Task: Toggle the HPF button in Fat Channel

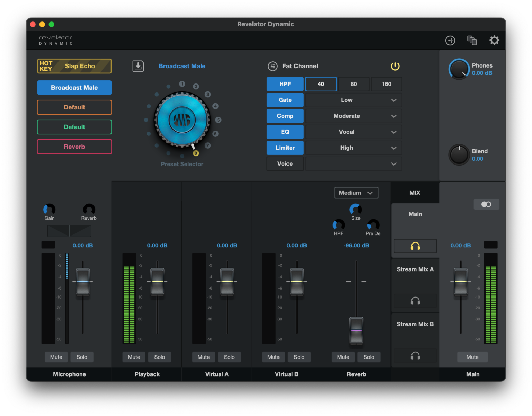Action: pyautogui.click(x=285, y=84)
